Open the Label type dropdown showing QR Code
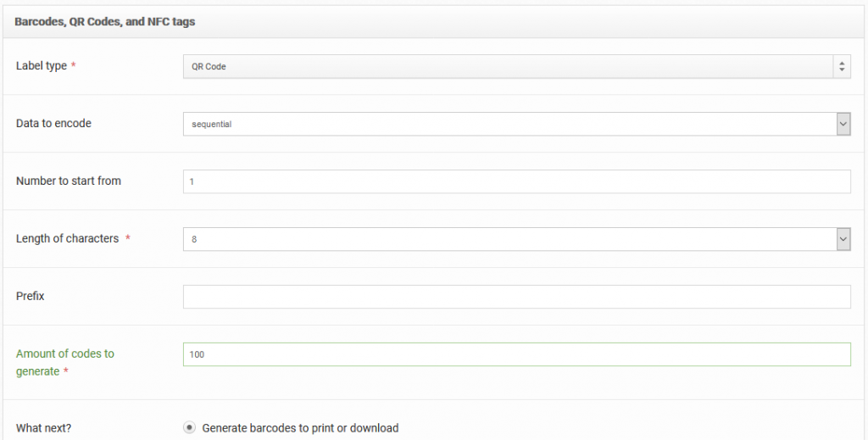 [516, 66]
